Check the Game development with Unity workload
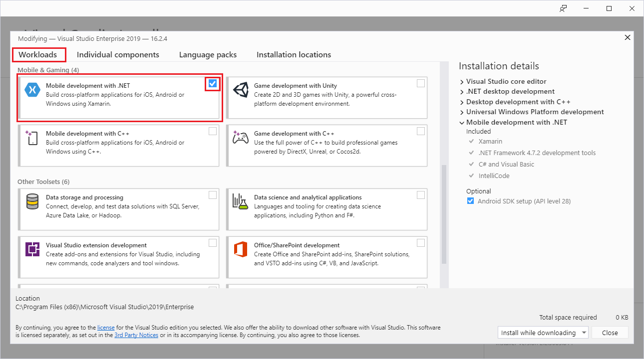Viewport: 644px width, 359px height. click(x=421, y=83)
